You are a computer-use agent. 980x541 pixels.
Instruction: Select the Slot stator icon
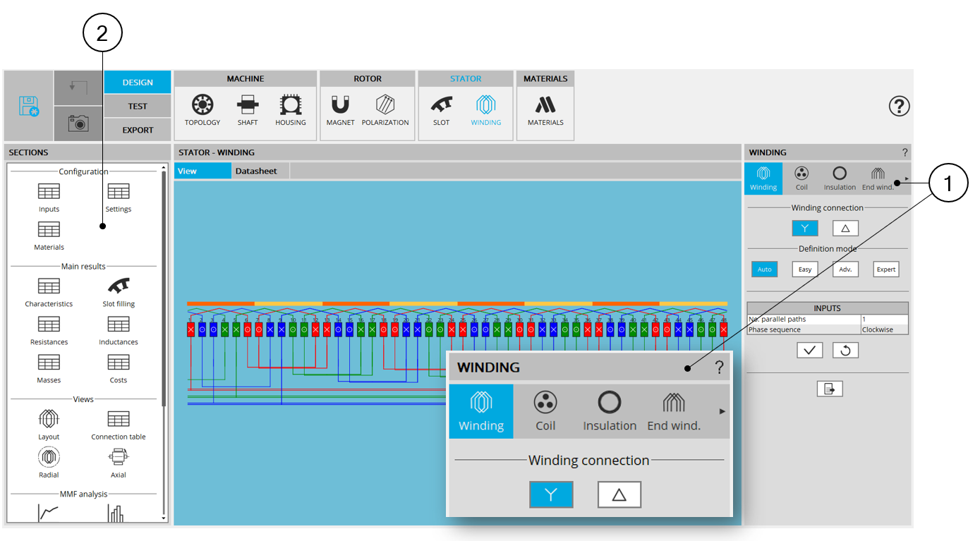tap(441, 111)
